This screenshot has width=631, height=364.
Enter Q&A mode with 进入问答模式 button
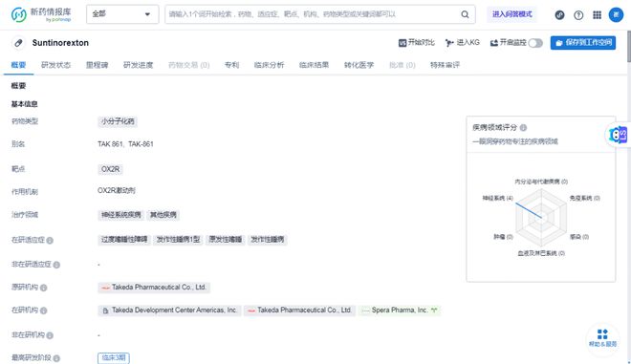[x=511, y=14]
